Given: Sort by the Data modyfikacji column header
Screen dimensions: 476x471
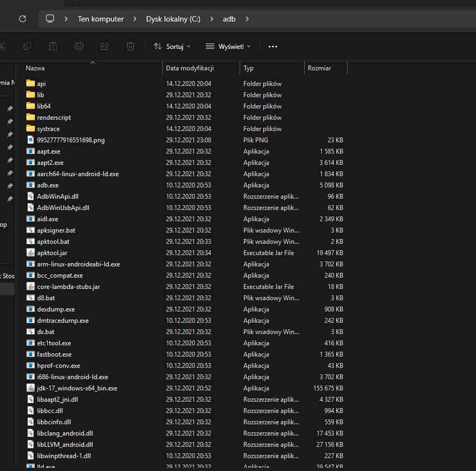Looking at the screenshot, I should tap(190, 68).
